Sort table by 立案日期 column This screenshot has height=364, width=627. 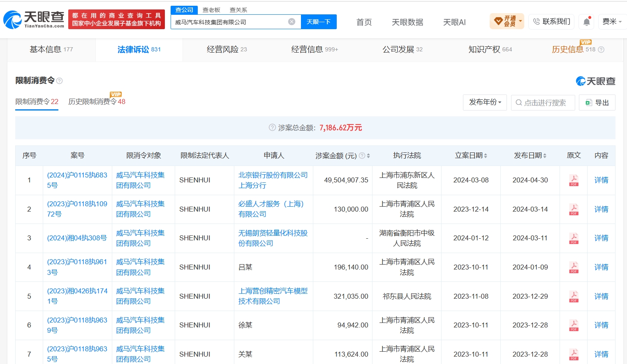point(486,156)
